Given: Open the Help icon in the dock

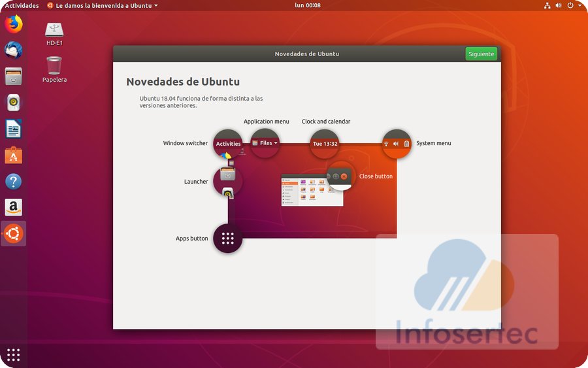Looking at the screenshot, I should coord(13,181).
